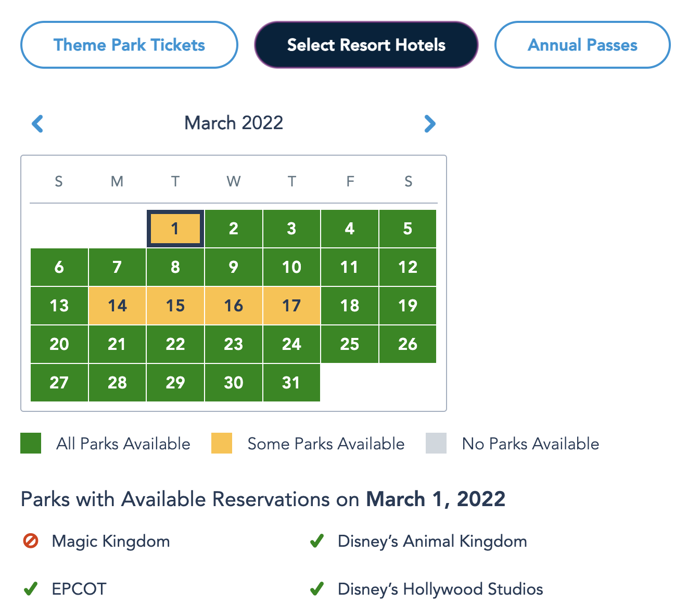
Task: Go to next month arrow
Action: (x=429, y=123)
